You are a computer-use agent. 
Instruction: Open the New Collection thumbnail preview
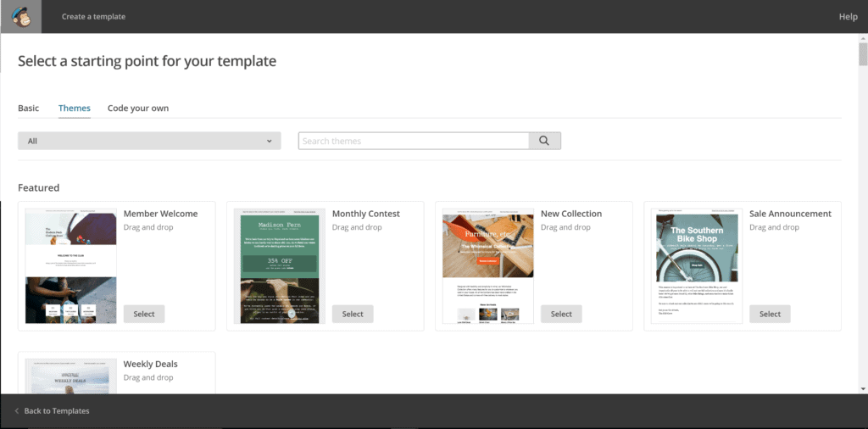(488, 266)
